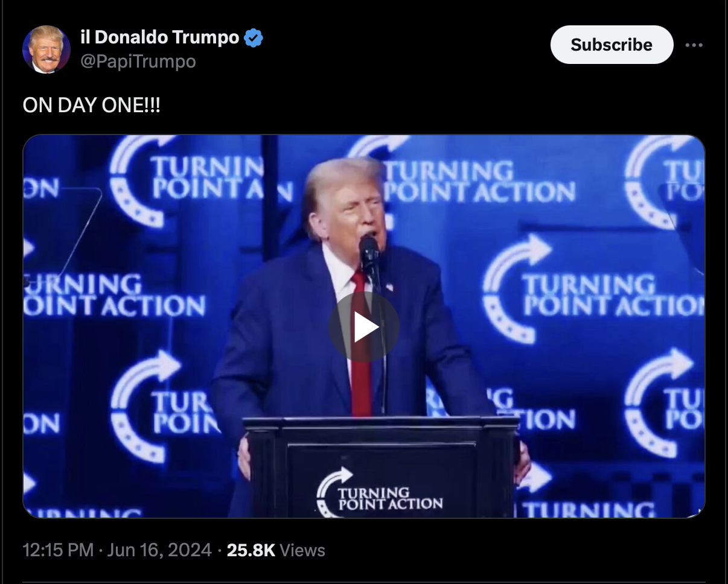This screenshot has width=728, height=584.
Task: Click the flag lapel pin on the suit
Action: tap(389, 287)
